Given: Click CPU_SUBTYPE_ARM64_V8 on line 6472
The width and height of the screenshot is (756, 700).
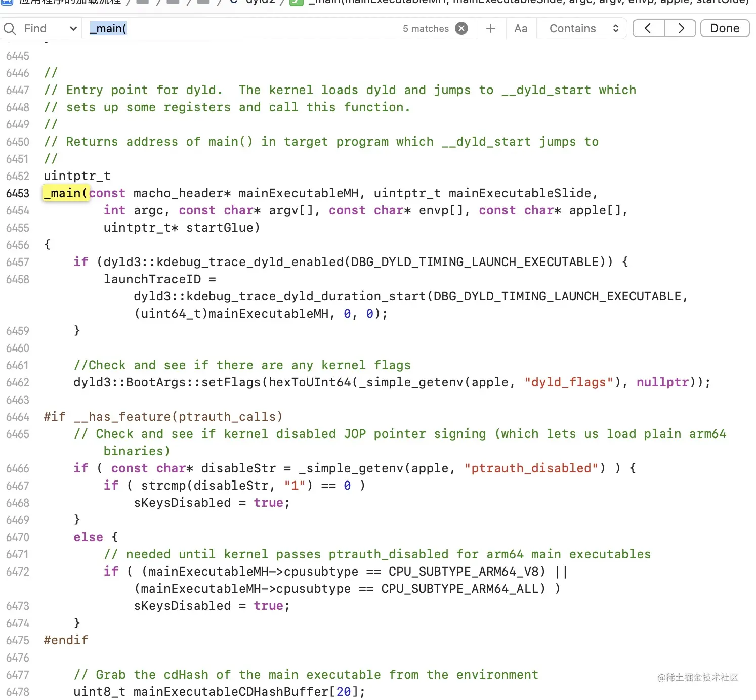Looking at the screenshot, I should 464,572.
